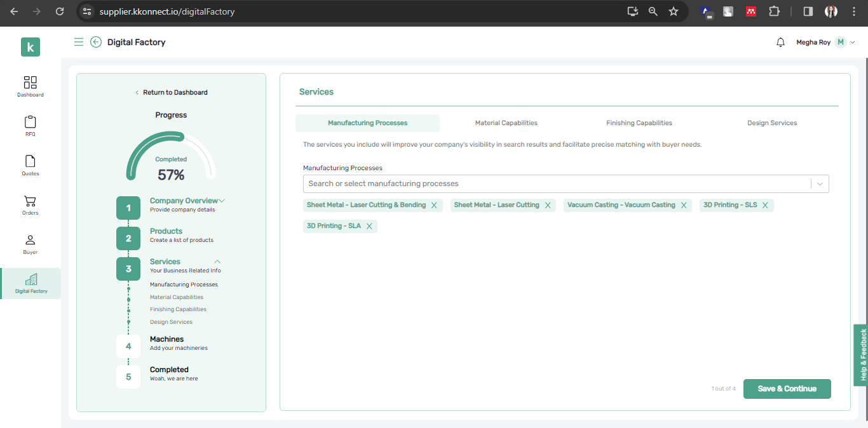Image resolution: width=868 pixels, height=428 pixels.
Task: Click the Return to Dashboard link
Action: [172, 93]
